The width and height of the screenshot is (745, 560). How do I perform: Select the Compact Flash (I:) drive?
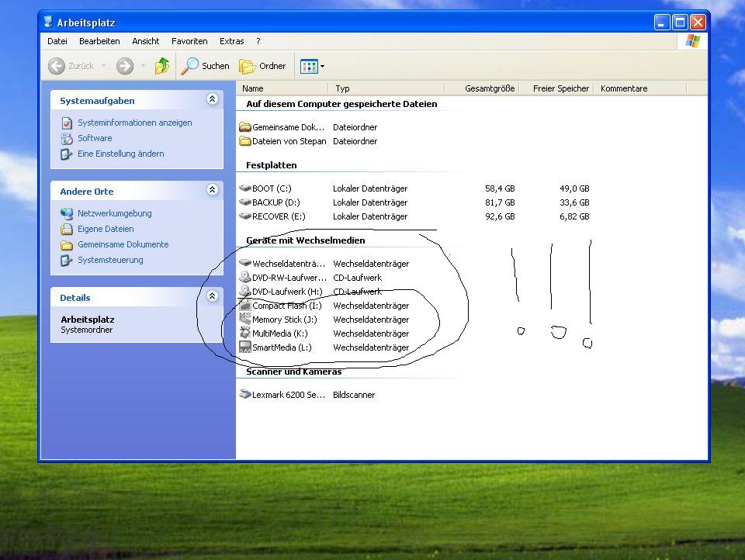click(286, 306)
